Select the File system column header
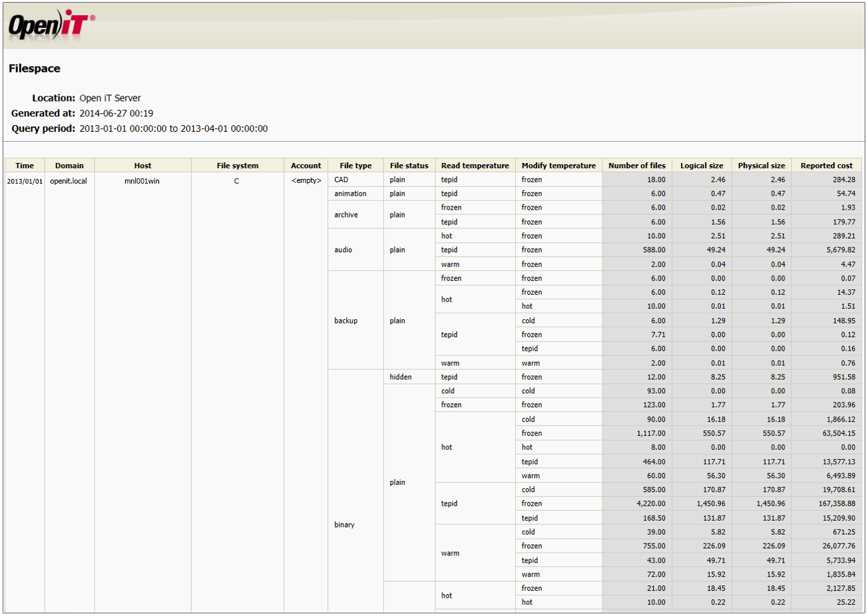The width and height of the screenshot is (868, 616). (238, 166)
